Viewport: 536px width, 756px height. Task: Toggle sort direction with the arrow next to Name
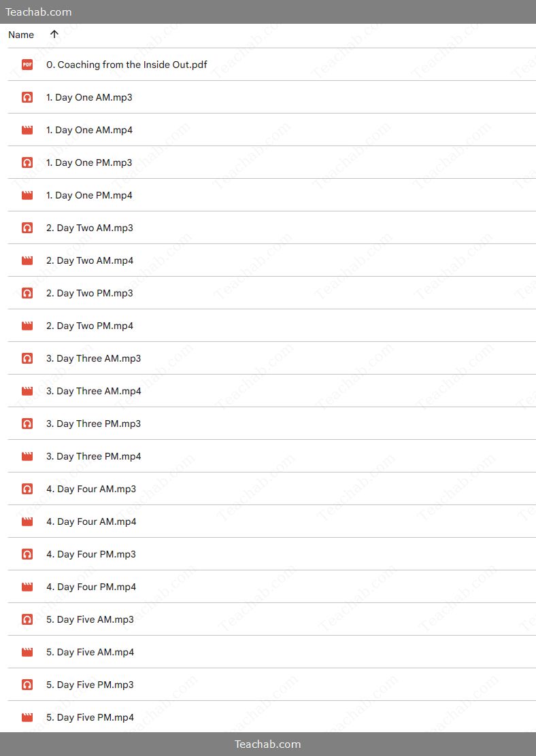tap(54, 34)
